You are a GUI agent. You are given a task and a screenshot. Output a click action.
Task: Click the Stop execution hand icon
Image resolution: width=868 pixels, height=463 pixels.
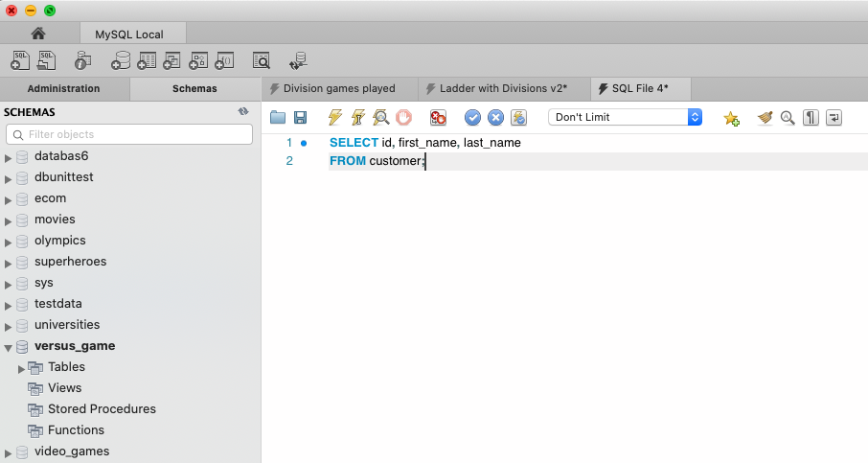tap(404, 117)
